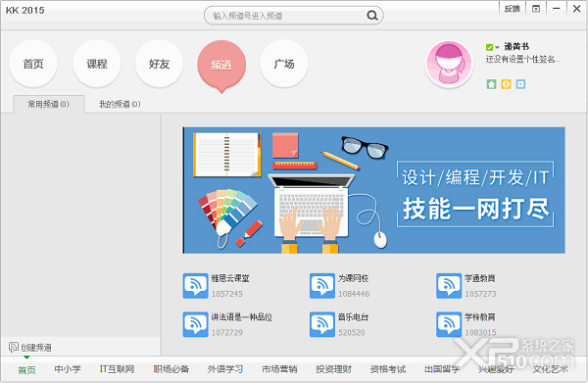Select the 市场营销 category tab
The width and height of the screenshot is (588, 383).
click(x=279, y=369)
